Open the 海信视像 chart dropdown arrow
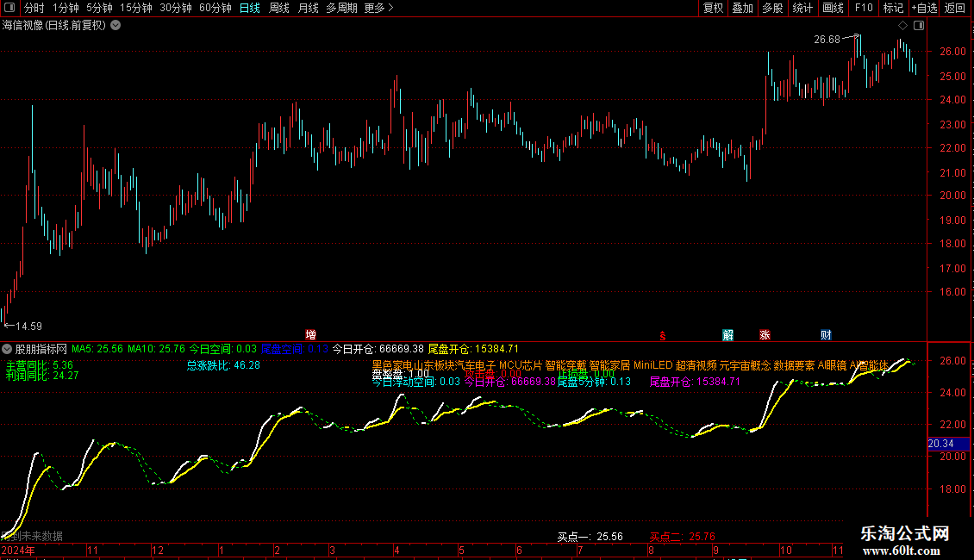The image size is (974, 560). pos(116,26)
